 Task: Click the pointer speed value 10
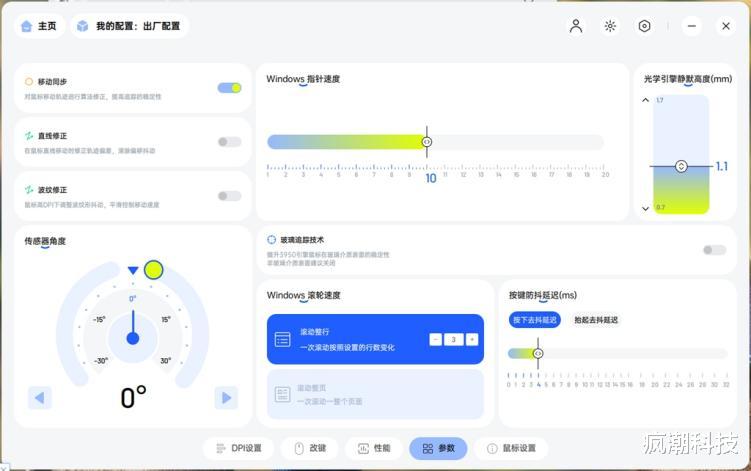(x=431, y=178)
